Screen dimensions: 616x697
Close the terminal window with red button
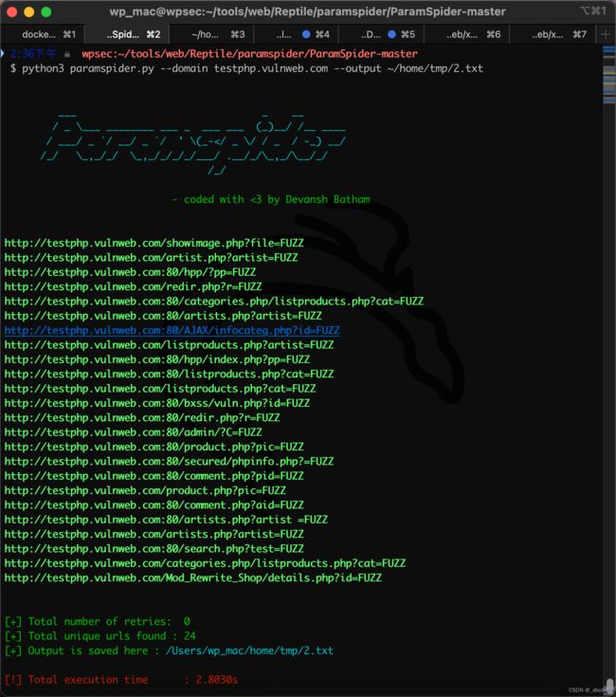click(x=12, y=12)
